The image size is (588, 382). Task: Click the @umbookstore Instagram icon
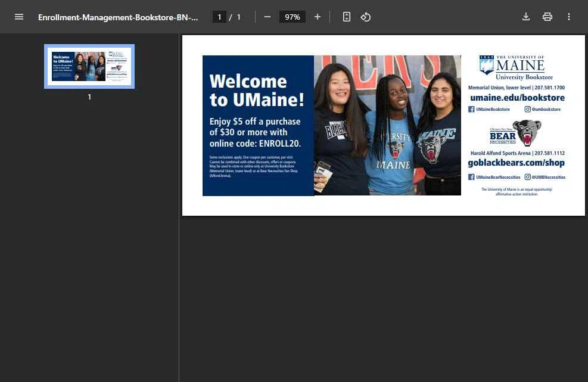click(527, 109)
